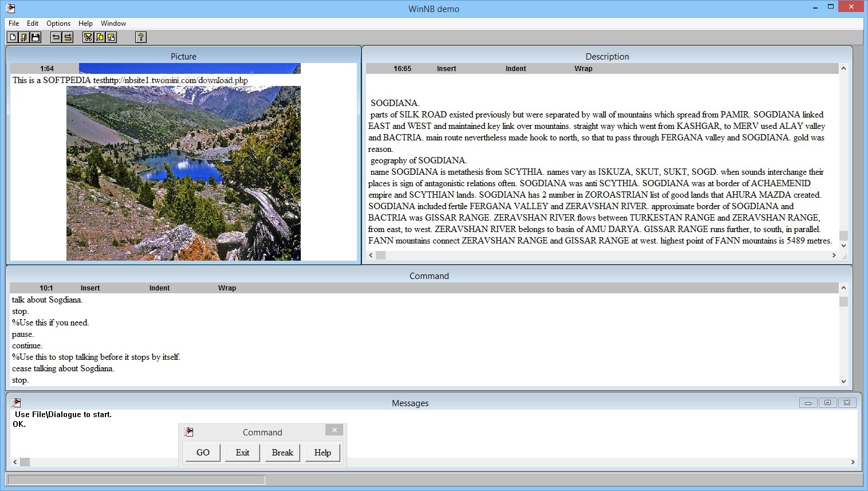Click the GO button

point(203,453)
